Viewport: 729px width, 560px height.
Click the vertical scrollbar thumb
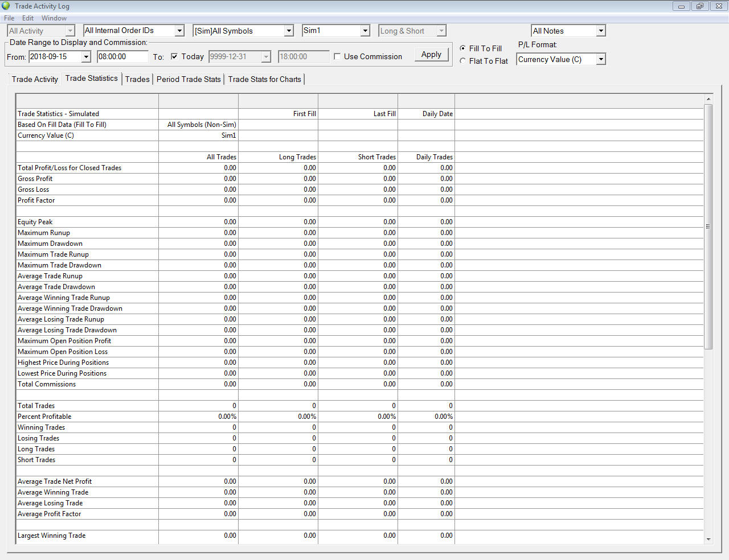pos(708,227)
